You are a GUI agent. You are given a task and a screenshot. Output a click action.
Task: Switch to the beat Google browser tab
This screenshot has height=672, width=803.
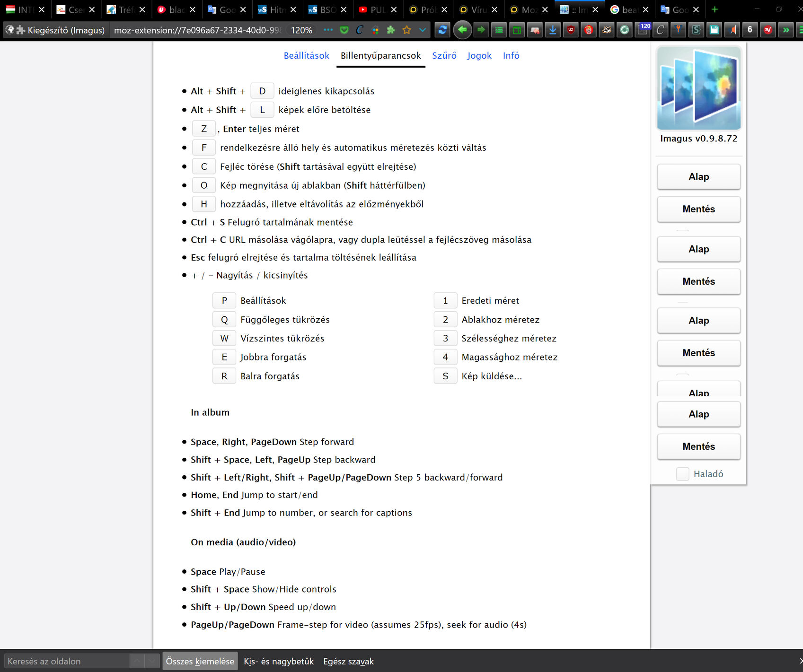629,9
